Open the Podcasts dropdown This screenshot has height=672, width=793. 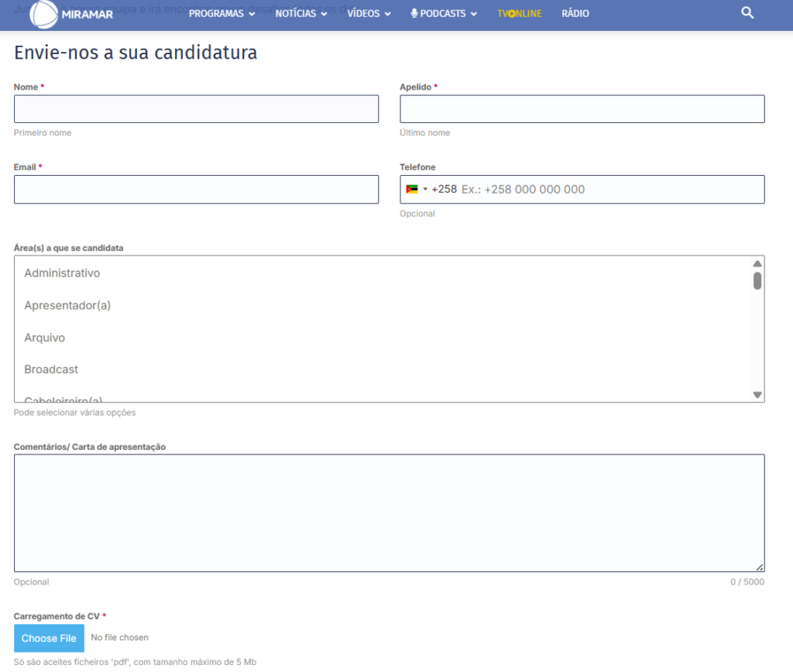pyautogui.click(x=443, y=13)
